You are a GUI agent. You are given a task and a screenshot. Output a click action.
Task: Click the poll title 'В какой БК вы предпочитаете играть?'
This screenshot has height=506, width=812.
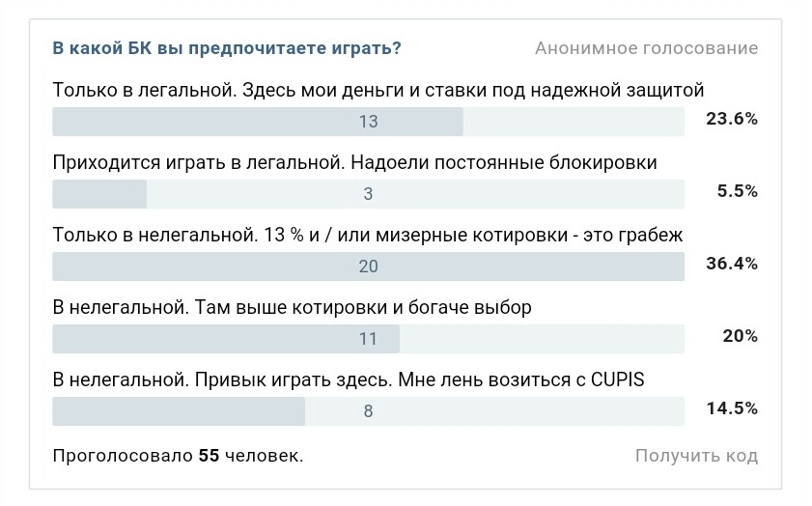pos(227,48)
